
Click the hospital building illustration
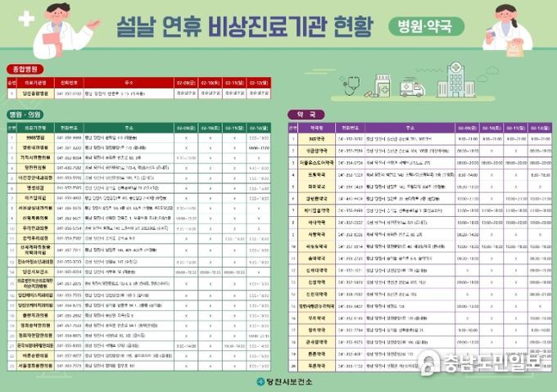[x=456, y=80]
